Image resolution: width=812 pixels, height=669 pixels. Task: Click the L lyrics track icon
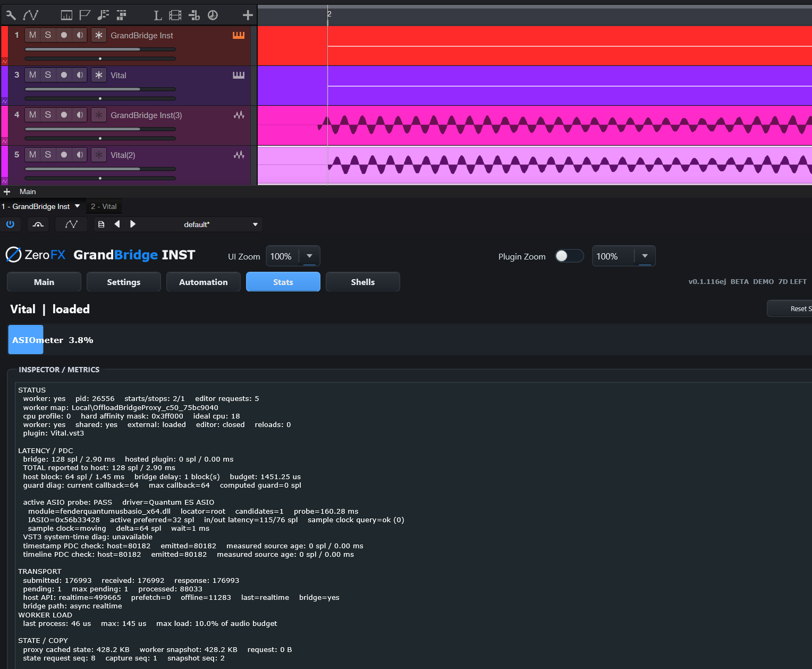pos(158,15)
